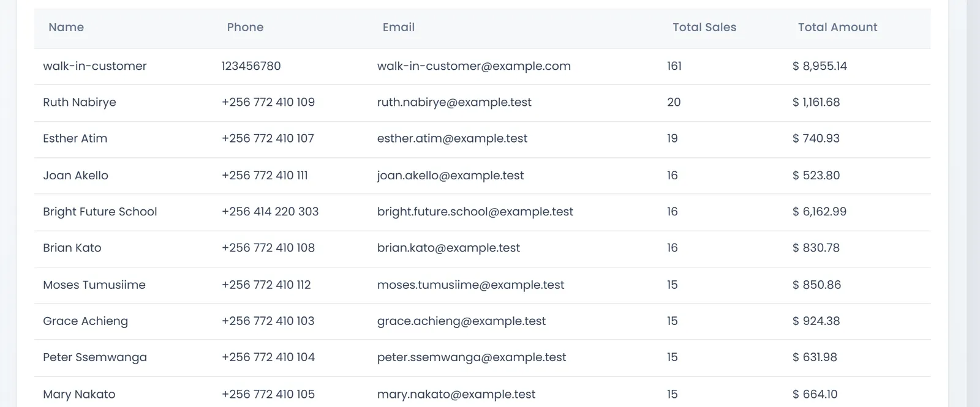Click total amount $ 6,162.99

coord(820,211)
